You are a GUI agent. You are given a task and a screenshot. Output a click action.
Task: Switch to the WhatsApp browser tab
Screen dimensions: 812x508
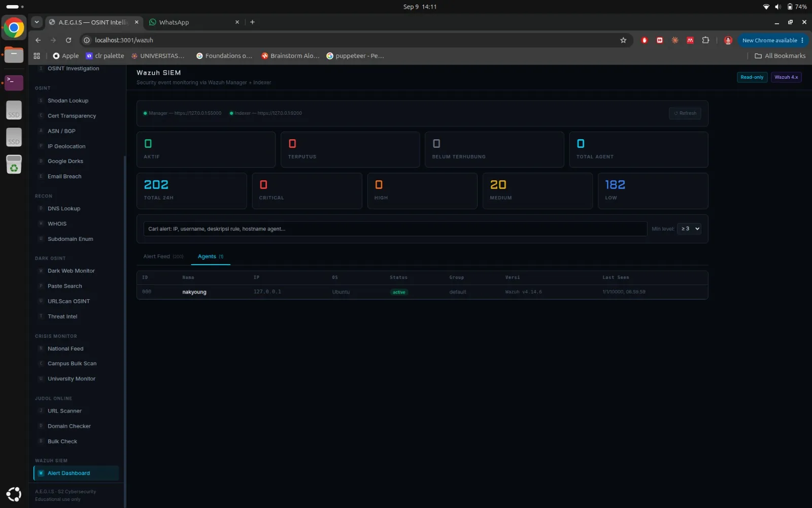coord(194,22)
